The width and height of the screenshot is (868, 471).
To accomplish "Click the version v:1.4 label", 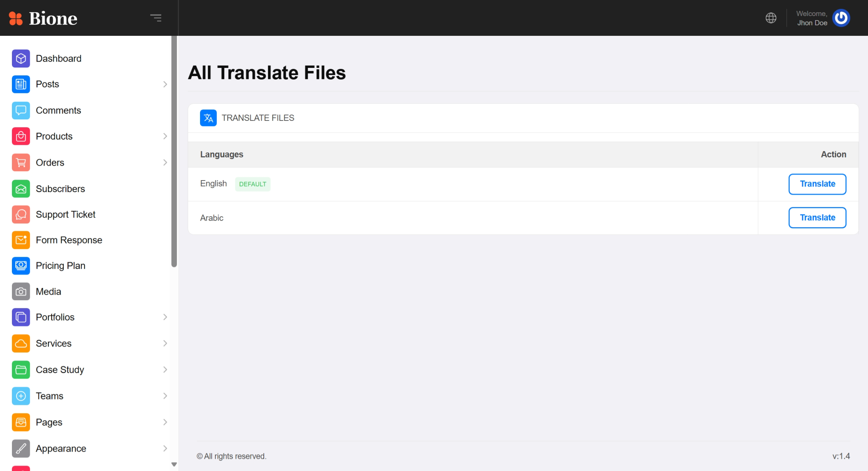I will click(x=841, y=456).
